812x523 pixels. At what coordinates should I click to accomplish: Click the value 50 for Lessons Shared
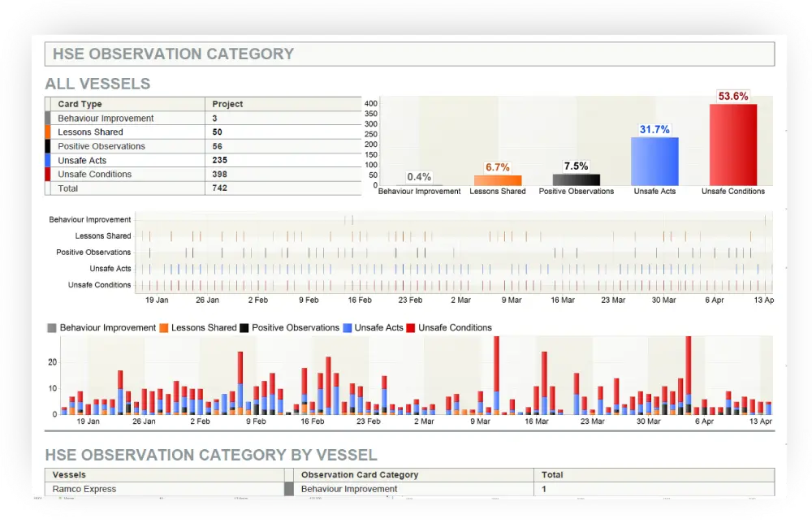(x=217, y=132)
